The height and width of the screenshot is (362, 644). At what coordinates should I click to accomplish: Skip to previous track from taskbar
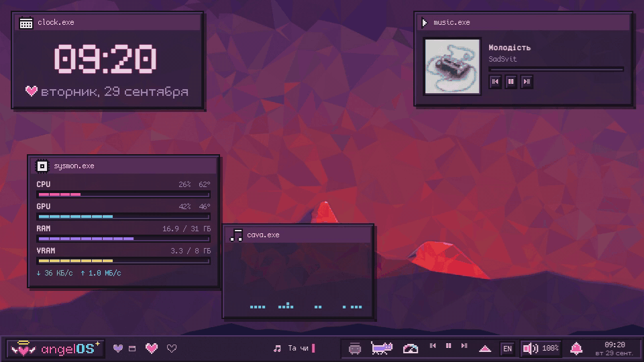[433, 346]
